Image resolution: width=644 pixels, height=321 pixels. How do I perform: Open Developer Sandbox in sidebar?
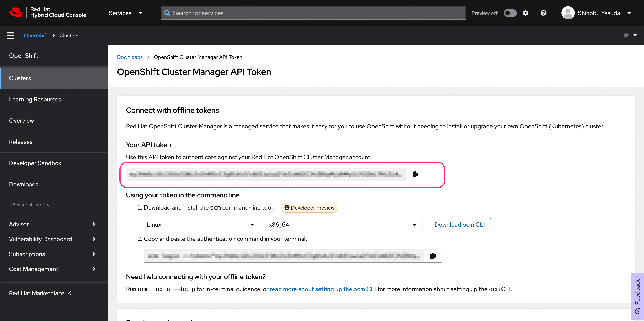click(x=35, y=163)
